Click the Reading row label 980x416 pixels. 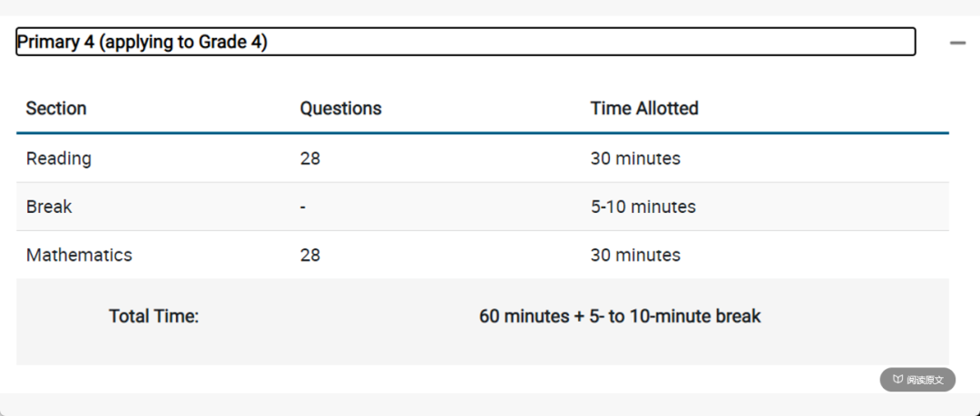pyautogui.click(x=59, y=159)
